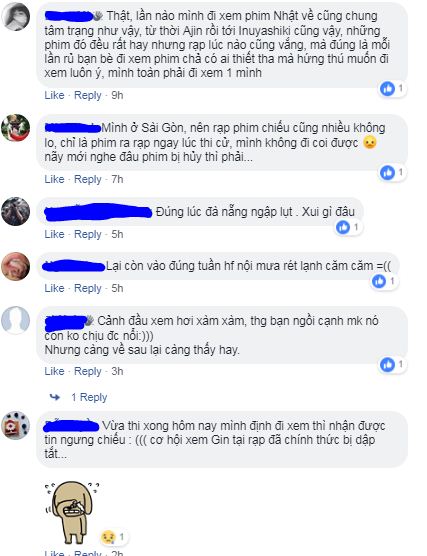427x556 pixels.
Task: Click like reaction icon on Hà Nội rain comment
Action: (x=379, y=282)
